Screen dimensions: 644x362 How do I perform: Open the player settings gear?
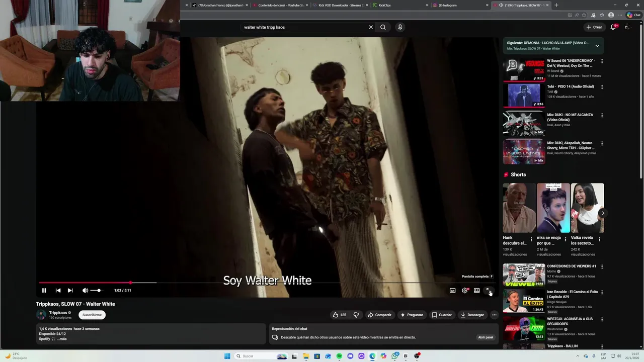pos(464,291)
